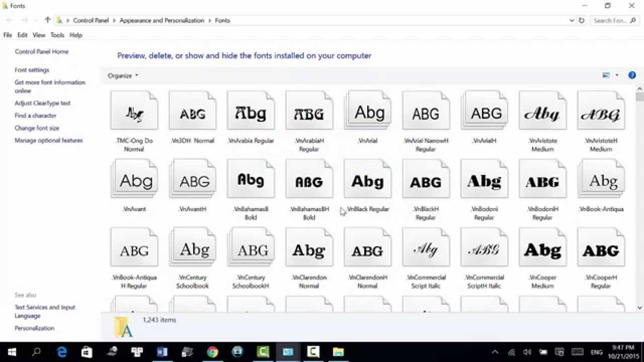Open Find a character link
Viewport: 644px width, 362px height.
[x=36, y=116]
